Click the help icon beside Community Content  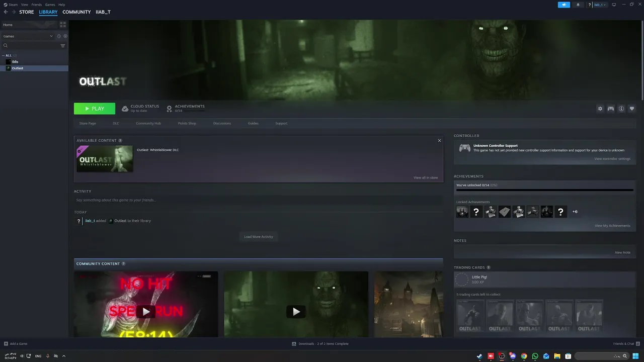[123, 263]
